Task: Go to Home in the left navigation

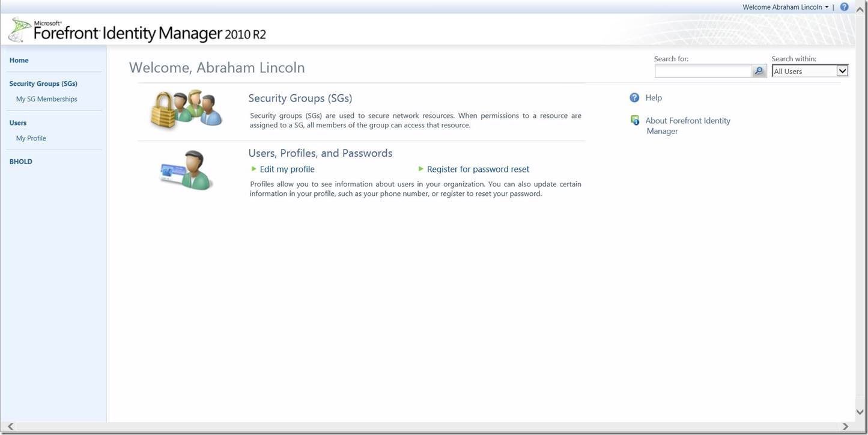Action: click(x=19, y=60)
